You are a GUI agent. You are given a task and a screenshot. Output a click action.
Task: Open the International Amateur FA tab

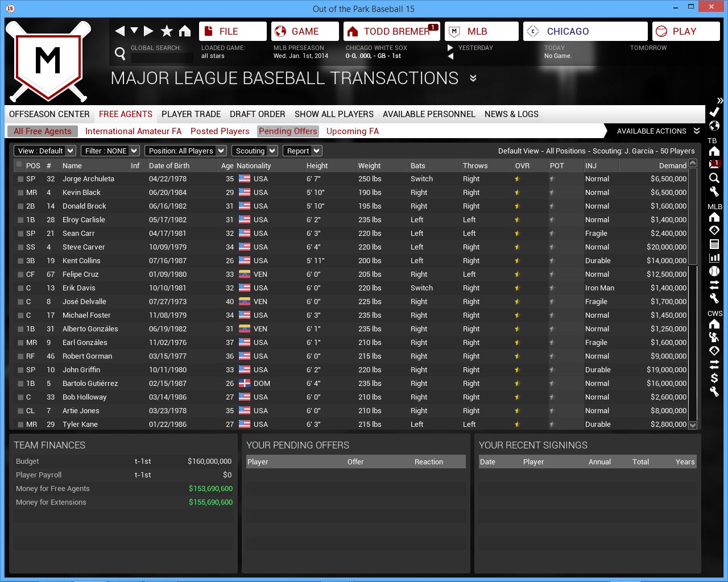click(133, 131)
